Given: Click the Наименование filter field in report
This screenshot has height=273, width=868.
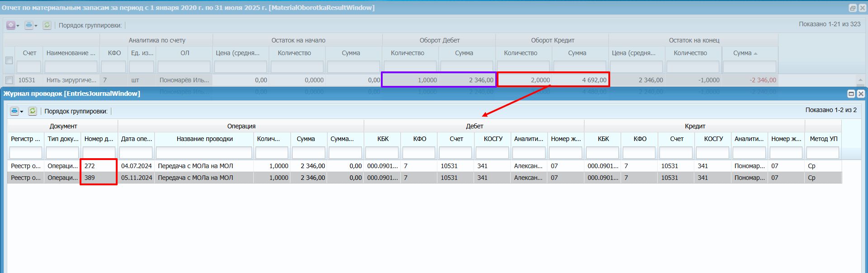Looking at the screenshot, I should coord(71,67).
